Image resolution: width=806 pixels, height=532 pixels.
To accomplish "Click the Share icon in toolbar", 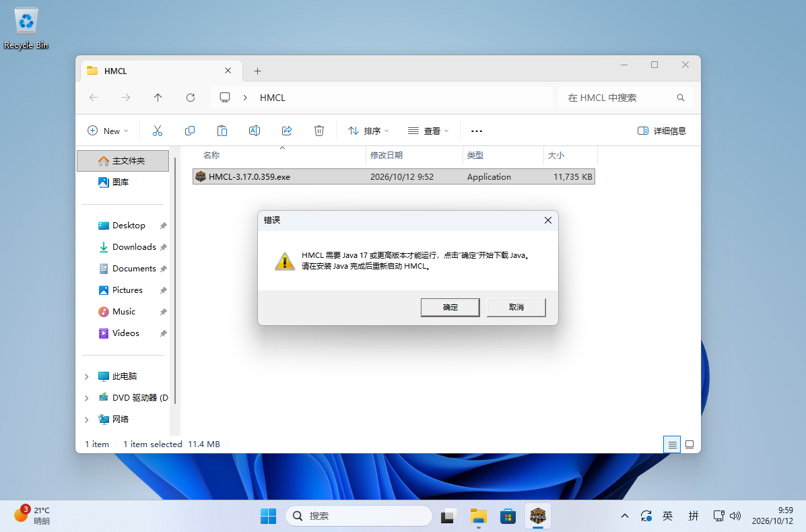I will coord(287,131).
